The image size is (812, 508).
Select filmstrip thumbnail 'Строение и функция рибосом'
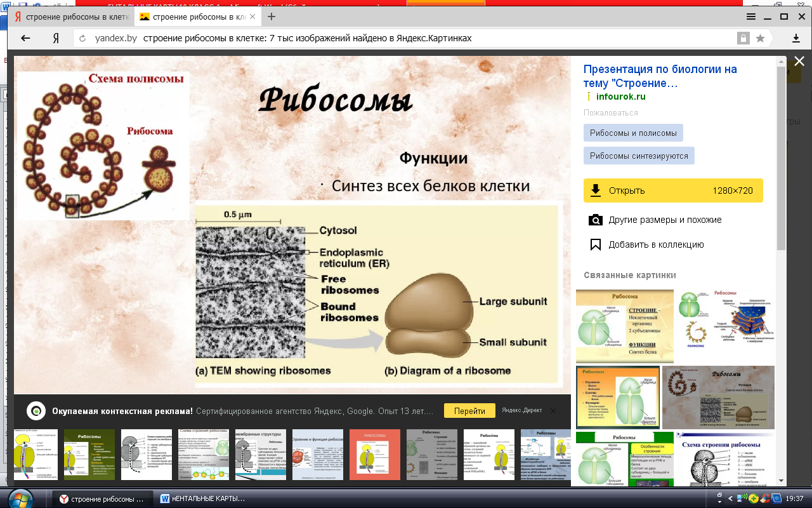[x=318, y=454]
